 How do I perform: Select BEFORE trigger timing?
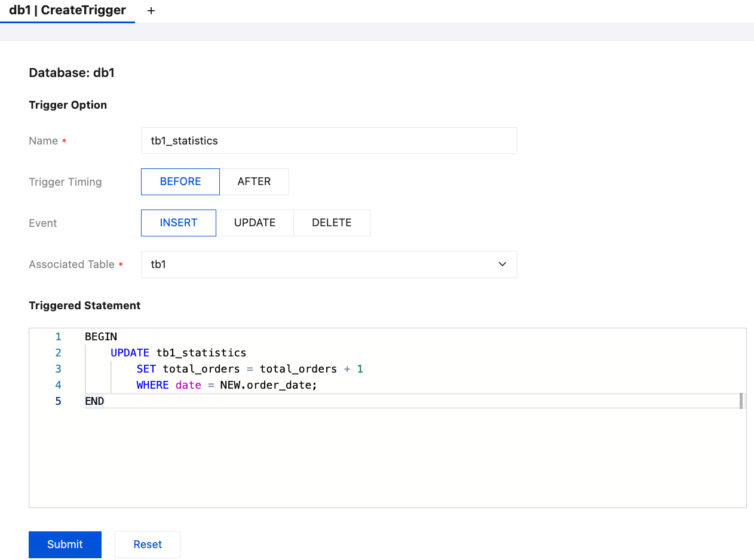pos(180,181)
